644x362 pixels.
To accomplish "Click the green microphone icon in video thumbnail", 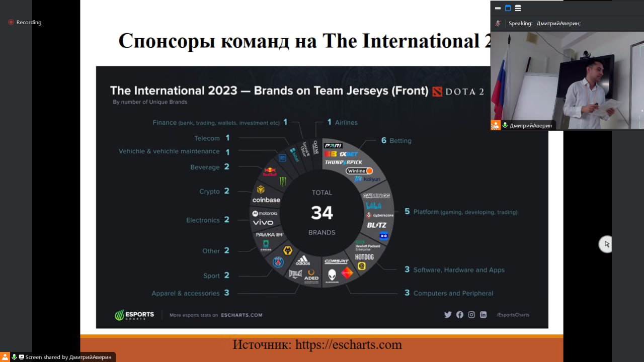I will pyautogui.click(x=505, y=125).
